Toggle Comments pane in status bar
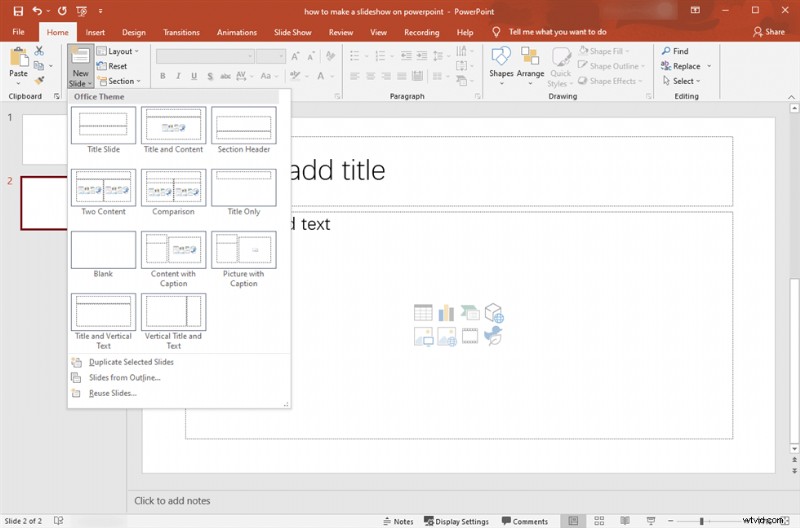800x528 pixels. [524, 521]
